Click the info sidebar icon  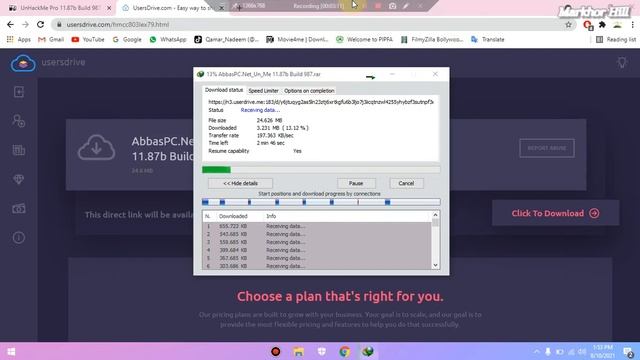click(x=19, y=238)
